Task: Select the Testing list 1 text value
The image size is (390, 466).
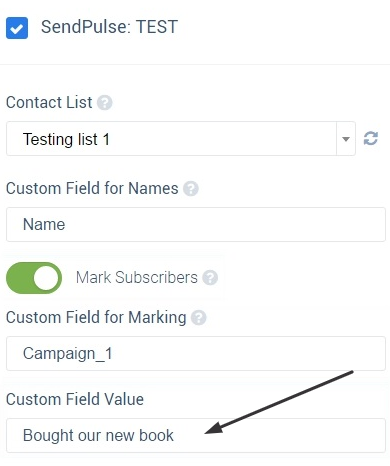Action: (66, 139)
